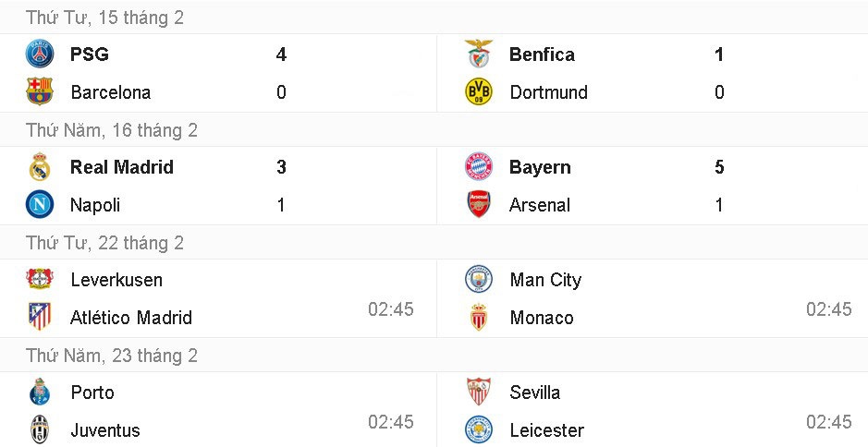Click the Napoli logo
The height and width of the screenshot is (447, 868).
coord(40,204)
